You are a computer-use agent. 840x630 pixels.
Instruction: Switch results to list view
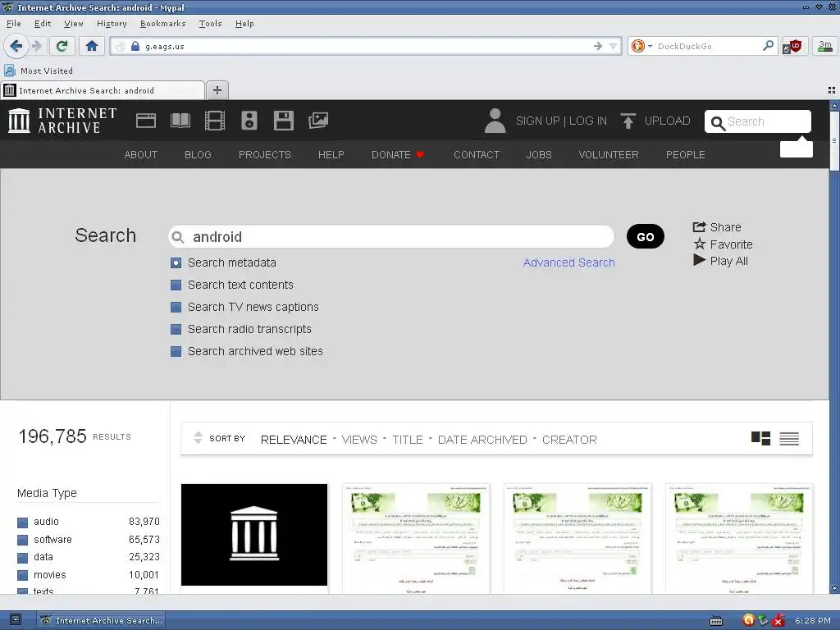[789, 439]
